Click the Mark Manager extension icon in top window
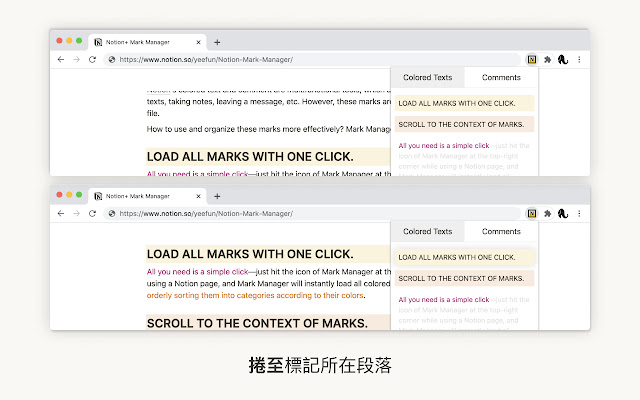The height and width of the screenshot is (400, 640). click(x=531, y=60)
